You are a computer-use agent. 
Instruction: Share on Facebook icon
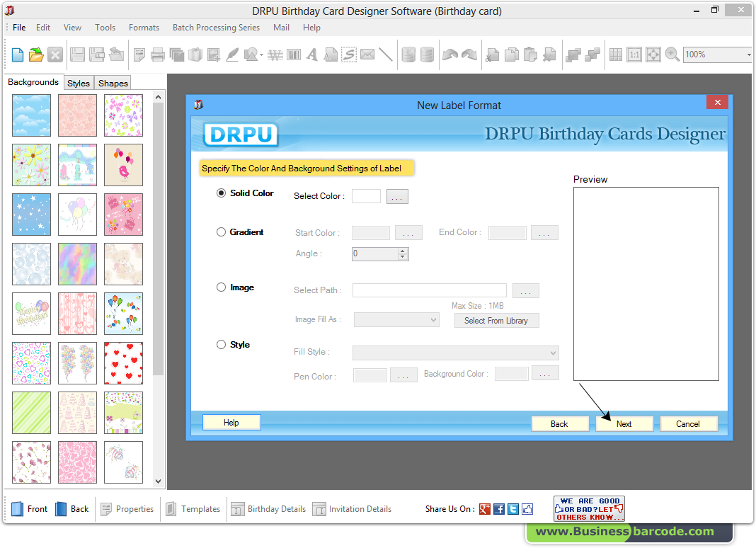point(499,509)
